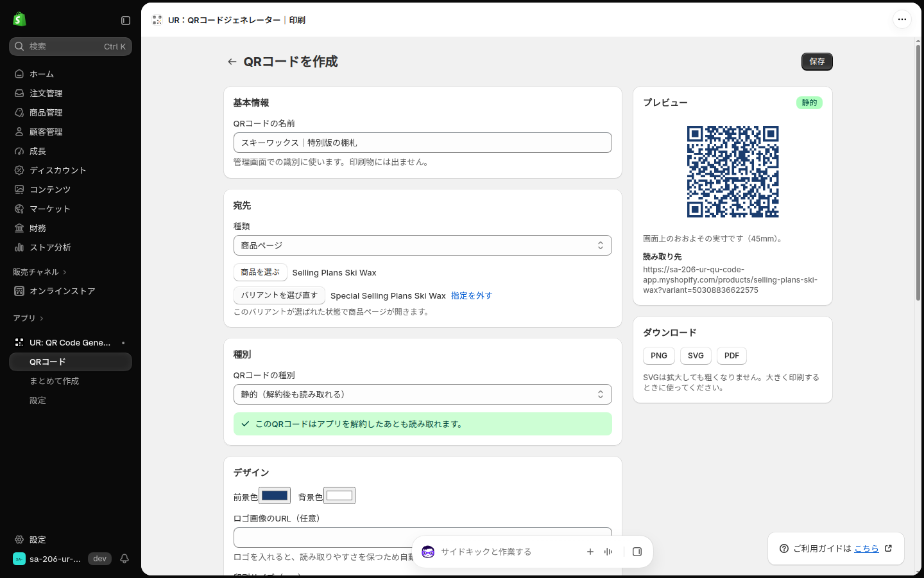Image resolution: width=924 pixels, height=578 pixels.
Task: Click the コンテンツ image icon
Action: pyautogui.click(x=19, y=189)
